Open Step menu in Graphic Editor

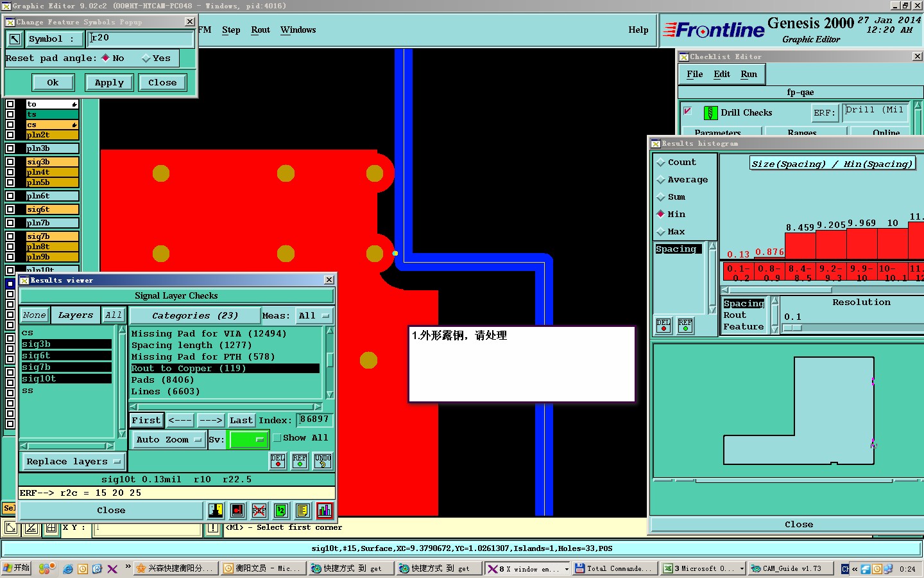(x=231, y=30)
